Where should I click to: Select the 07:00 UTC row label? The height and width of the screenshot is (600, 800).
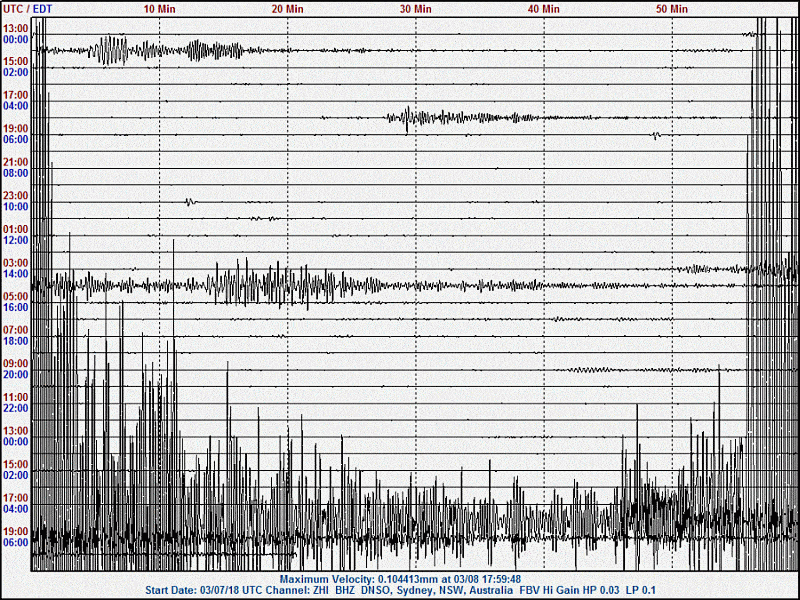16,330
